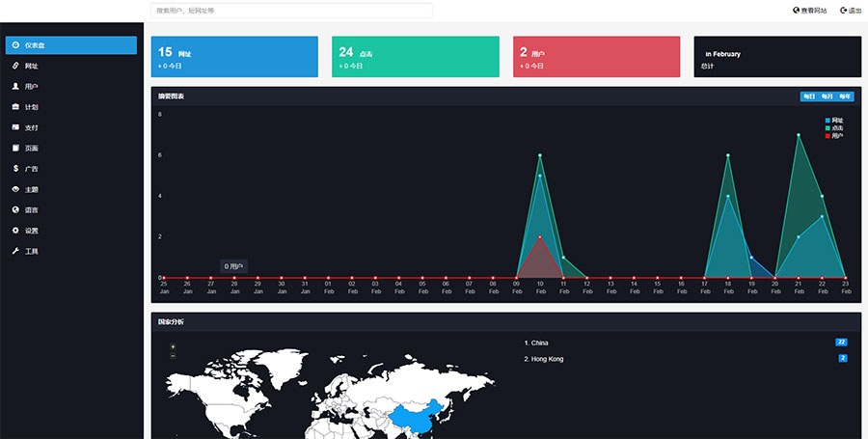Switch chart to 每年 yearly view
Viewport: 868px width, 439px height.
tap(845, 96)
